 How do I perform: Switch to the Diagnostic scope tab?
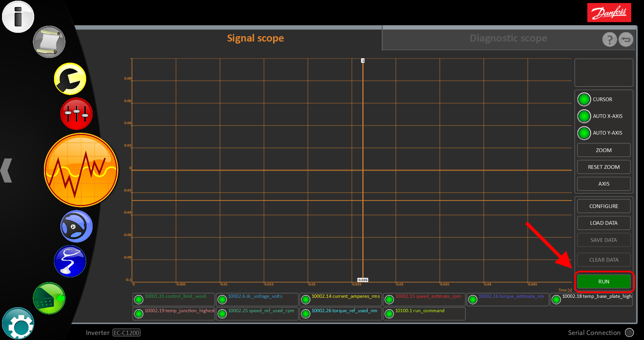(x=508, y=38)
